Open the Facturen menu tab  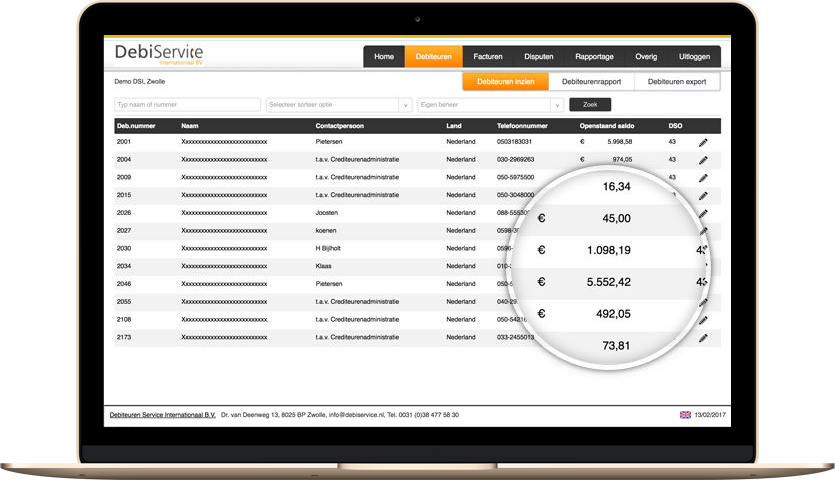[488, 57]
